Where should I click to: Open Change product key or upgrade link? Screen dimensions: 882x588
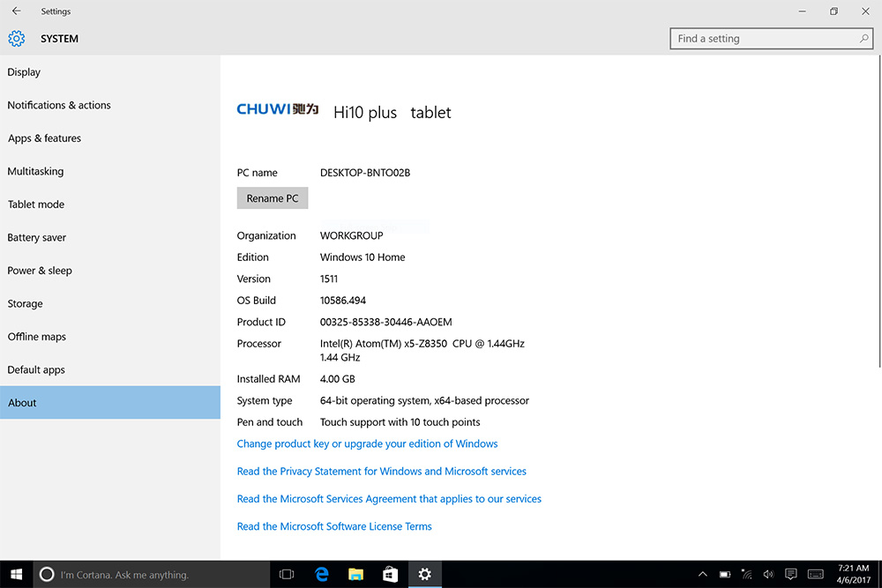pos(367,443)
